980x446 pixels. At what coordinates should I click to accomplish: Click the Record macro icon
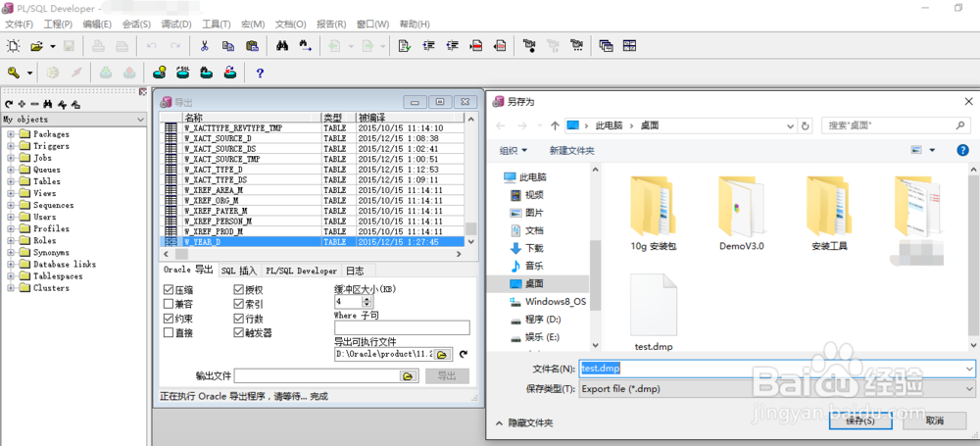coord(529,46)
